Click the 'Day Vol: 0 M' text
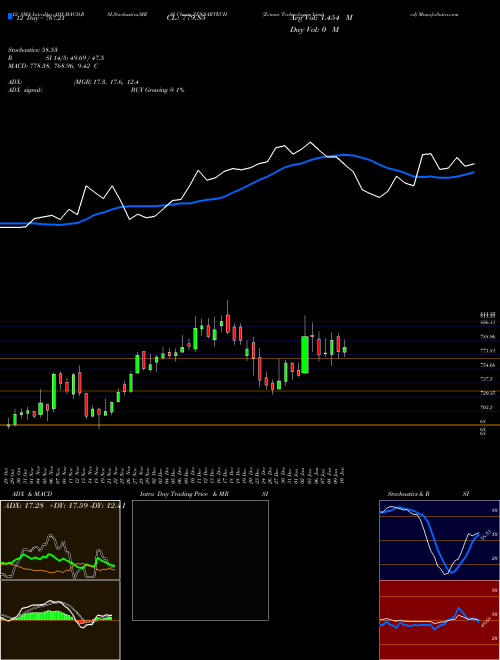This screenshot has width=500, height=660. point(314,30)
